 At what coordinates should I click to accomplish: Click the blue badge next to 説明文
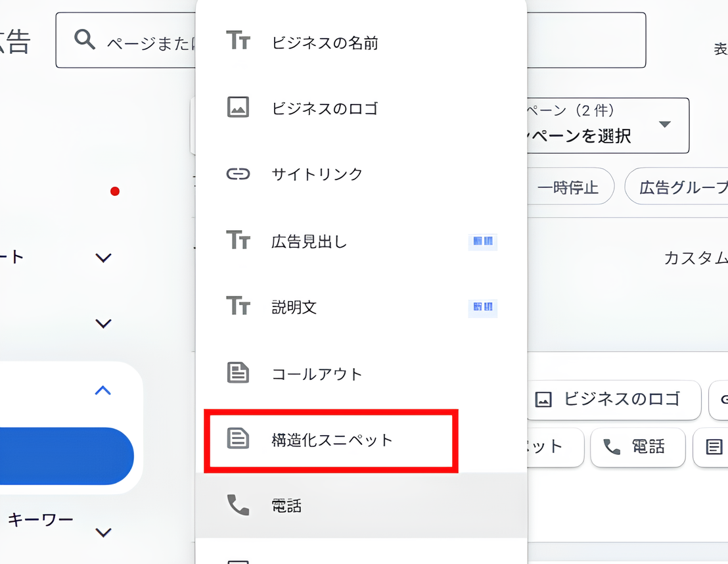pyautogui.click(x=483, y=308)
